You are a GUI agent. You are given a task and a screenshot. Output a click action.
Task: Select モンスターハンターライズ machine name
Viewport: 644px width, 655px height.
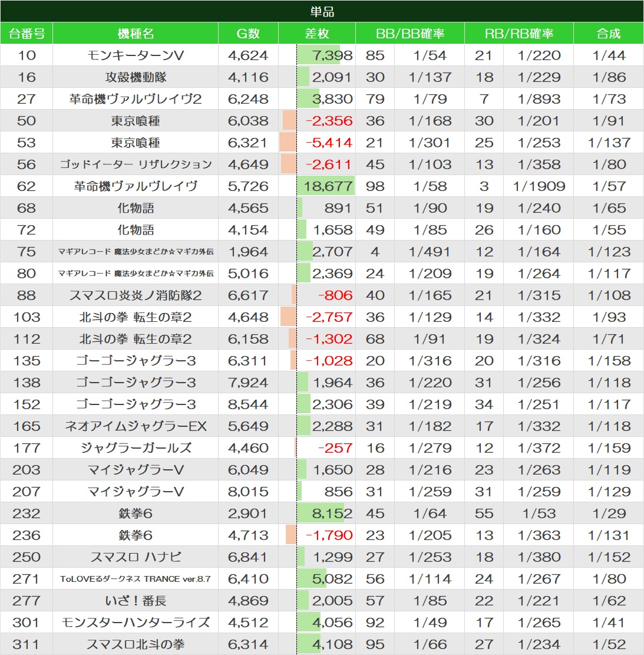click(x=136, y=623)
